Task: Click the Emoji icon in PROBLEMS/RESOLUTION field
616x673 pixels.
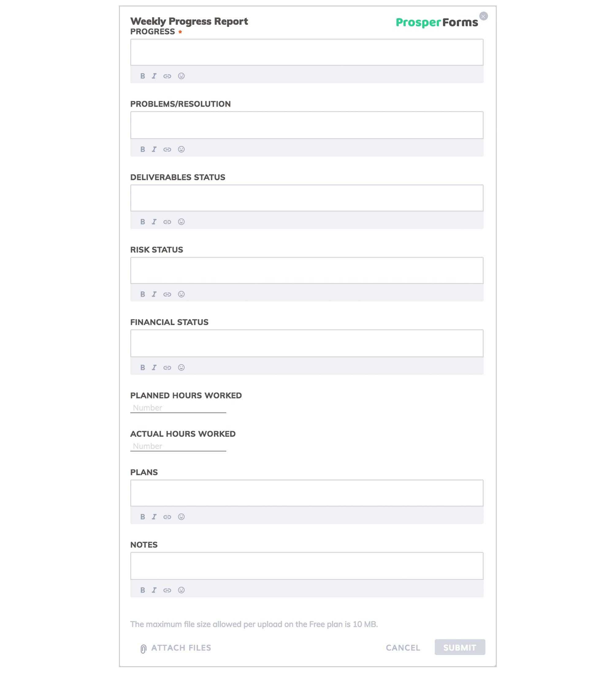Action: coord(181,148)
